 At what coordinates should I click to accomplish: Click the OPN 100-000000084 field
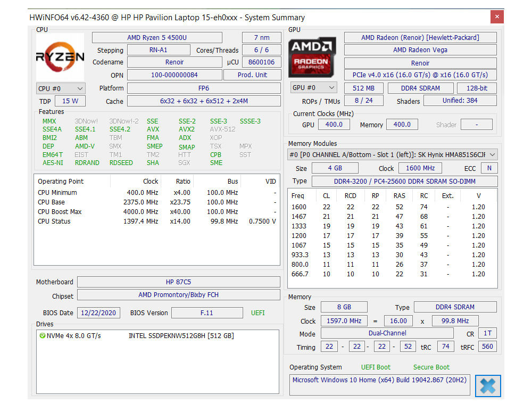pos(174,75)
